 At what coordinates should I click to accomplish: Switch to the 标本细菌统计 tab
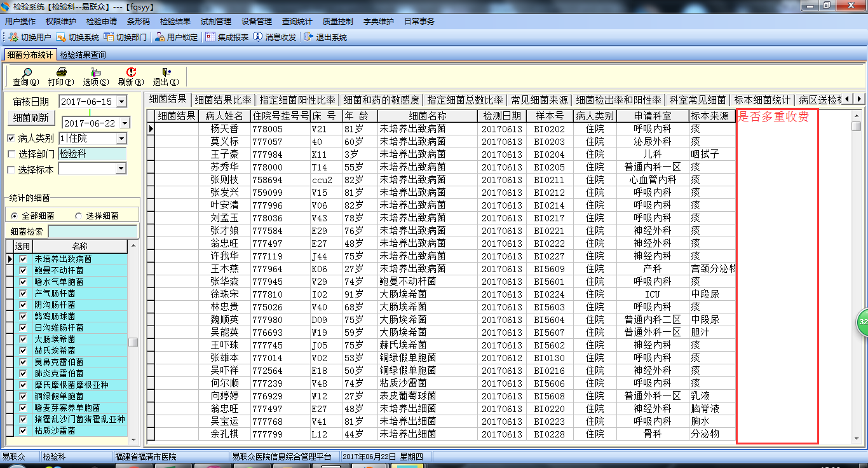click(x=763, y=100)
